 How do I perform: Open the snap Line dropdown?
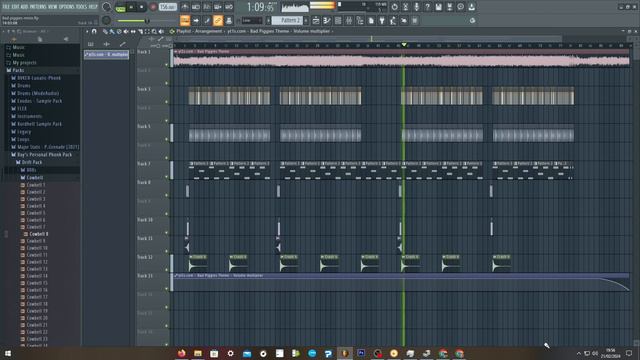pyautogui.click(x=251, y=20)
